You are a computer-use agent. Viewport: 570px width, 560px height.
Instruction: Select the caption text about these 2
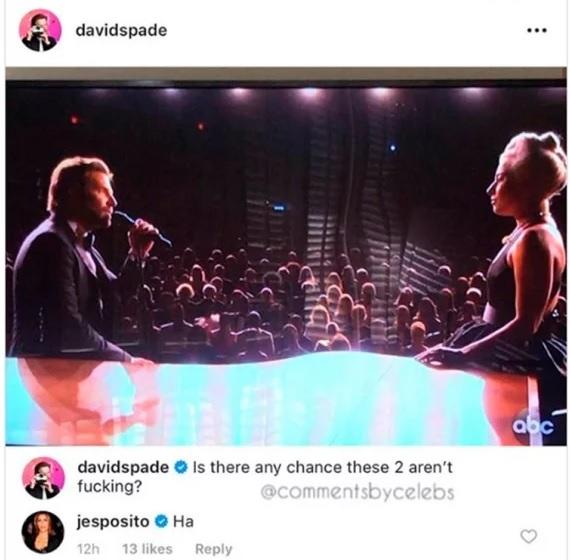[265, 477]
